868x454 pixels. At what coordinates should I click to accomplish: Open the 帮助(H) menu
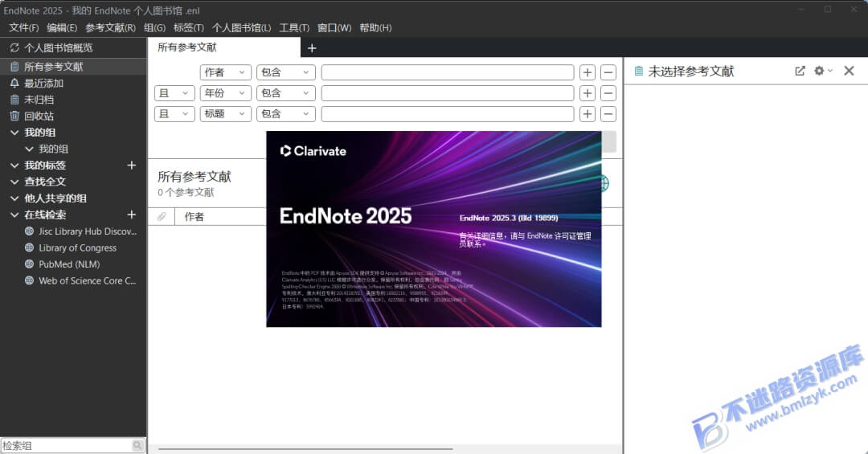[x=376, y=27]
